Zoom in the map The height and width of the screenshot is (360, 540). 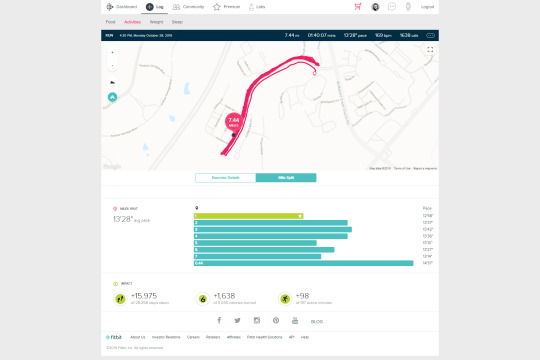point(112,53)
